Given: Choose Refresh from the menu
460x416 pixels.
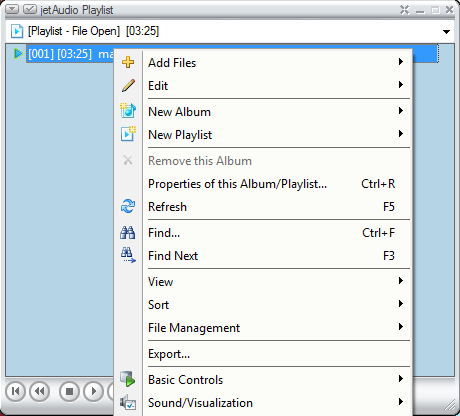Looking at the screenshot, I should [x=263, y=207].
